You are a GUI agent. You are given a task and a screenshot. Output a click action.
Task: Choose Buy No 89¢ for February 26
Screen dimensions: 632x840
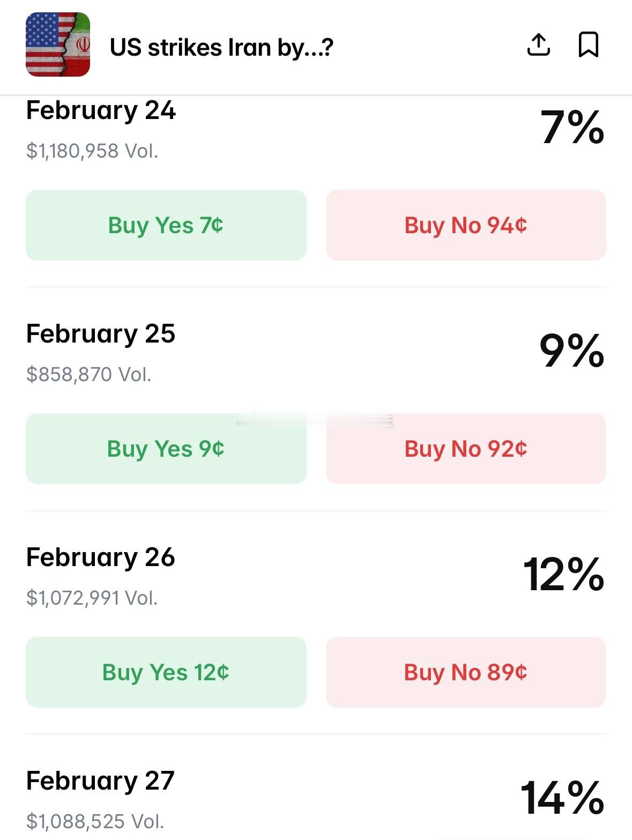point(466,672)
